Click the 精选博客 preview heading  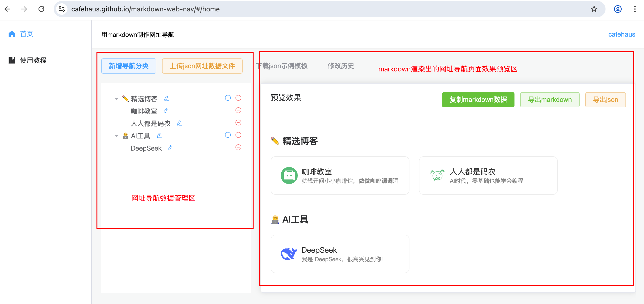[x=294, y=141]
